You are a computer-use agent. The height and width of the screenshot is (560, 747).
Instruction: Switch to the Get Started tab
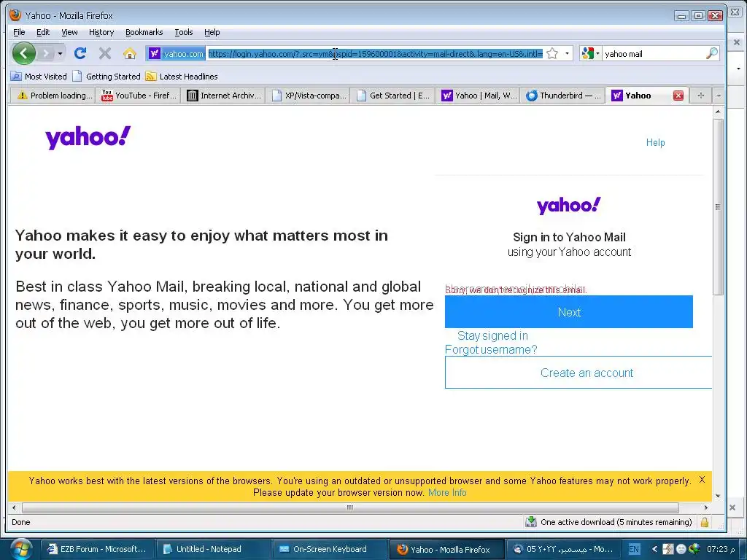pos(393,96)
